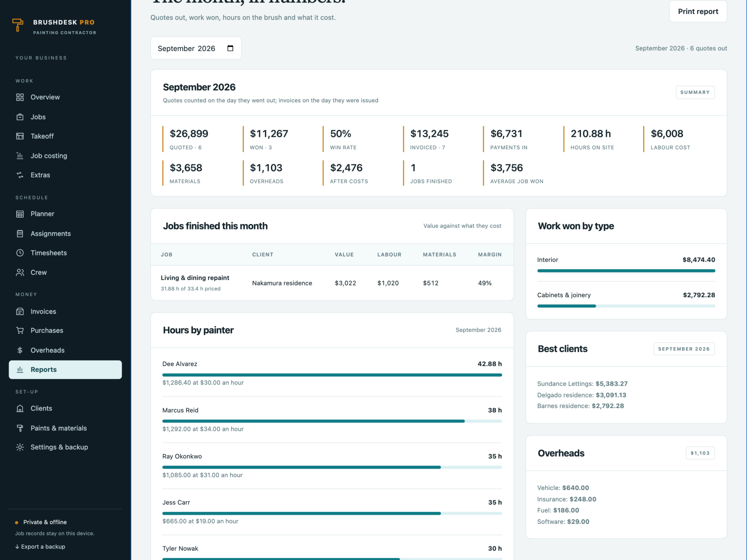Click the Marcus Reid hours bar
Image resolution: width=747 pixels, height=560 pixels.
[332, 421]
